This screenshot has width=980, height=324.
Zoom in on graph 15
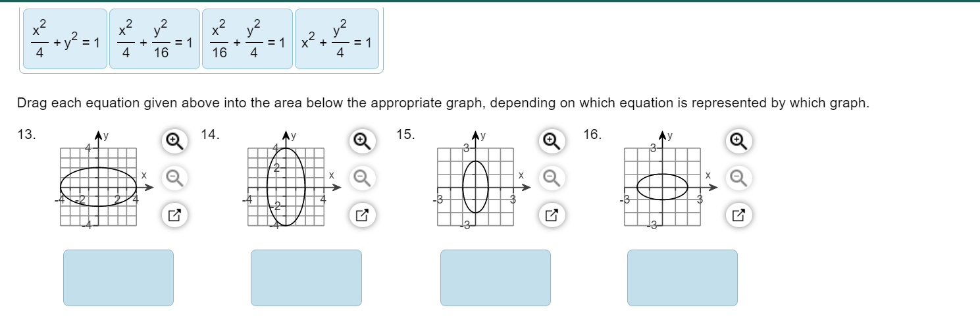point(550,140)
